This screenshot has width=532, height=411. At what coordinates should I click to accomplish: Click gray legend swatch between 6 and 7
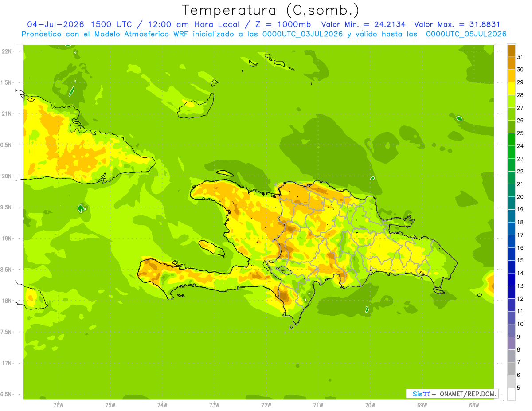click(511, 368)
